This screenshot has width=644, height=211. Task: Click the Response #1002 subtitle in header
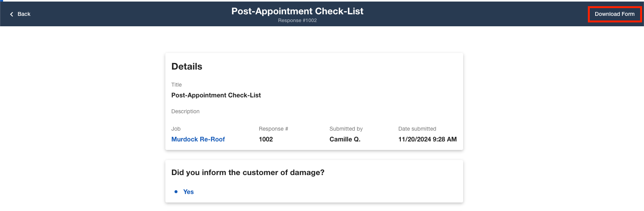(x=297, y=20)
